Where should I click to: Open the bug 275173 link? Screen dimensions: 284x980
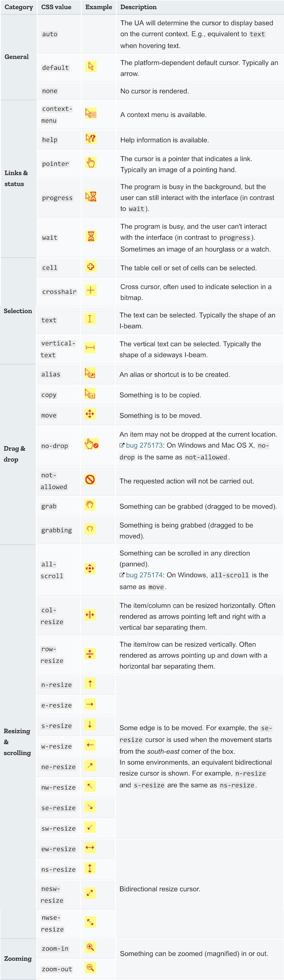(x=144, y=445)
